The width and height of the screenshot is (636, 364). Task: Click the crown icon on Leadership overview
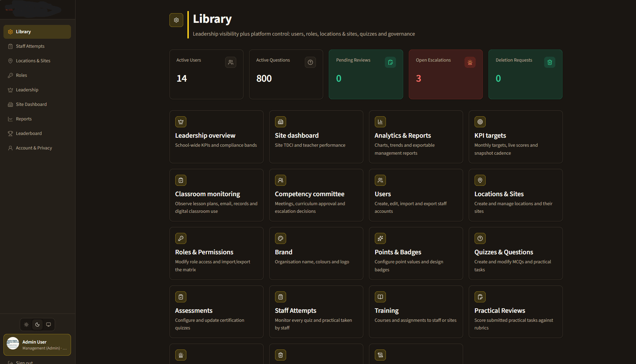[181, 122]
